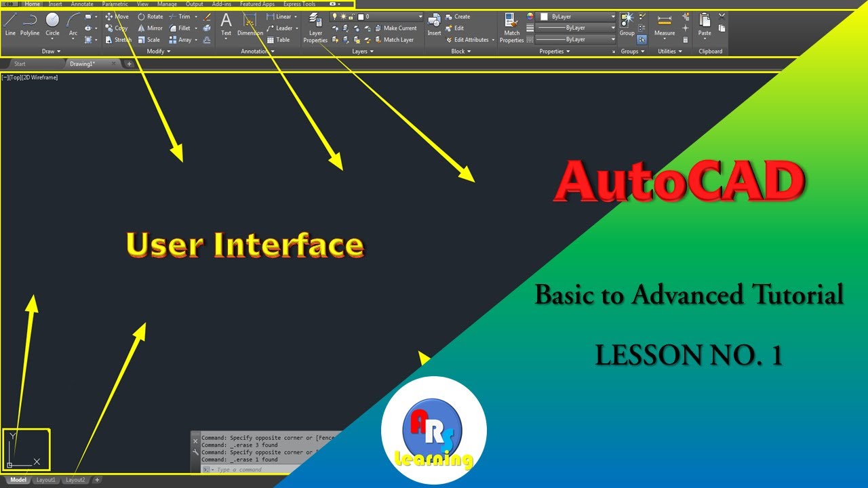The height and width of the screenshot is (488, 868).
Task: Switch to the Output ribbon tab
Action: pyautogui.click(x=194, y=4)
